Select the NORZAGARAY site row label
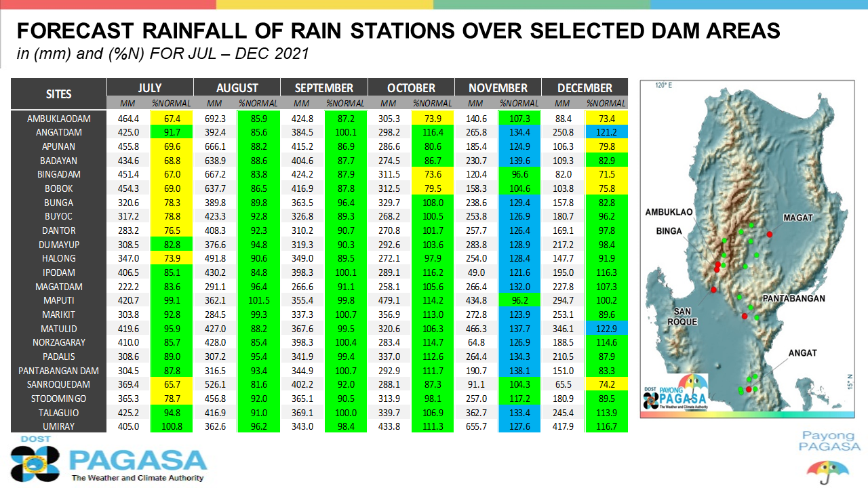Image resolution: width=868 pixels, height=488 pixels. click(59, 343)
